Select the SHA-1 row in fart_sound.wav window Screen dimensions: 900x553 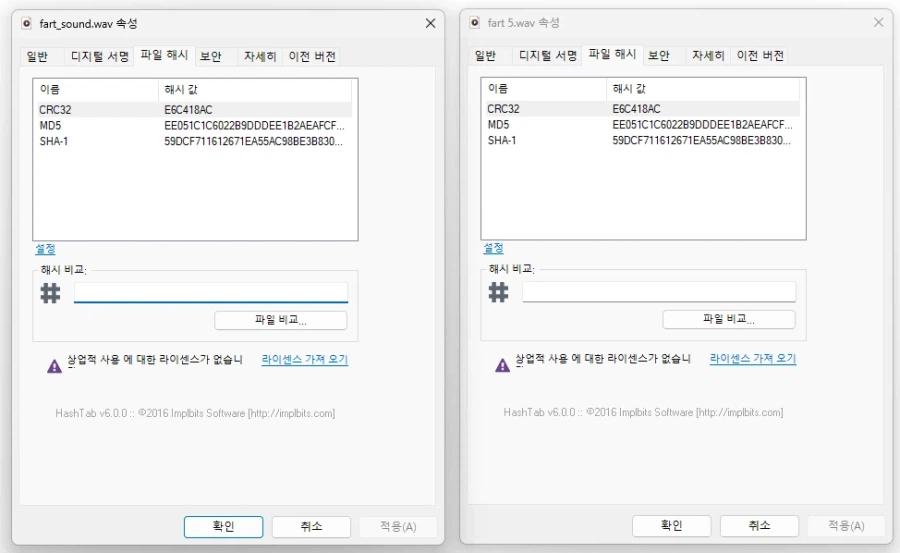tap(195, 141)
